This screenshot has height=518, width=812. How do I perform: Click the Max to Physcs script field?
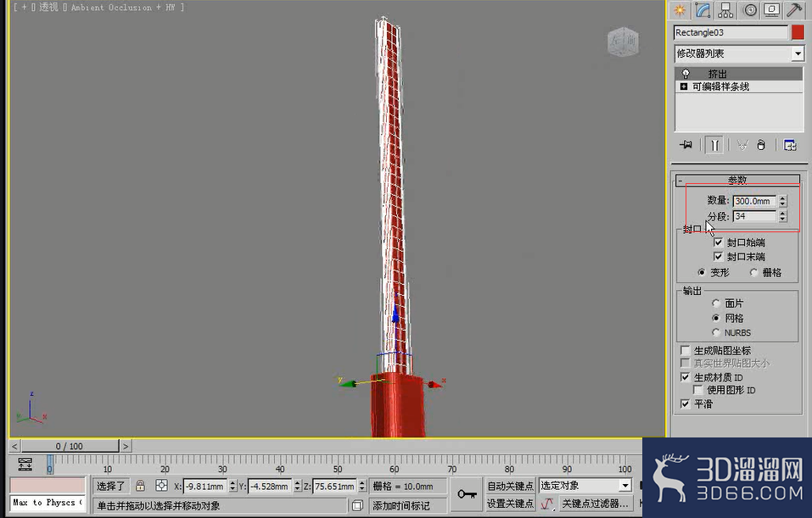pyautogui.click(x=48, y=503)
